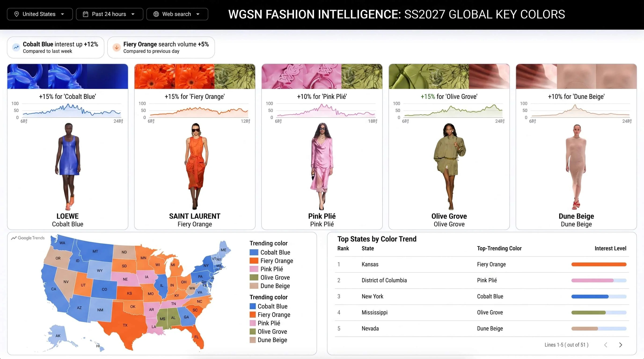Click the Pink Plié runway model photo
The height and width of the screenshot is (359, 644).
tap(322, 166)
